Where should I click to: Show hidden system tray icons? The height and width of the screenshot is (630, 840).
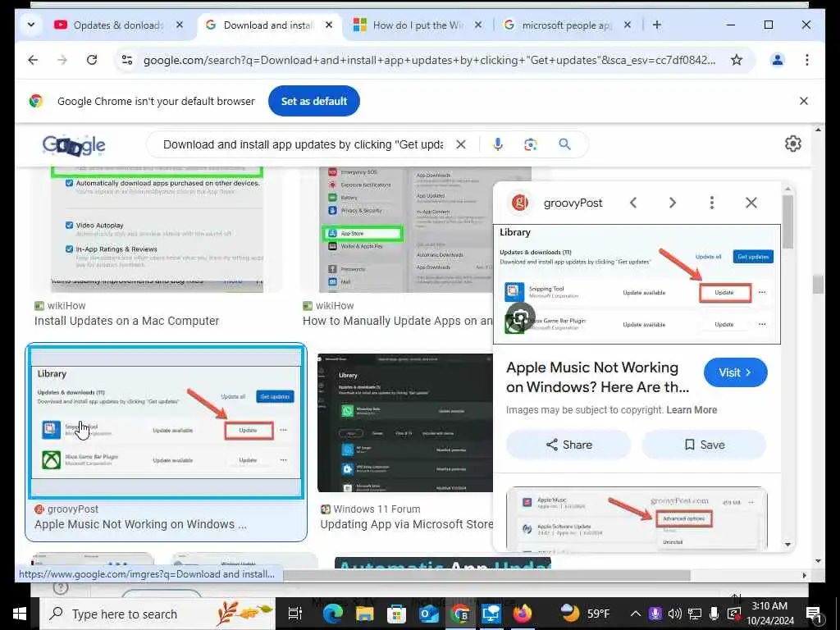coord(635,614)
